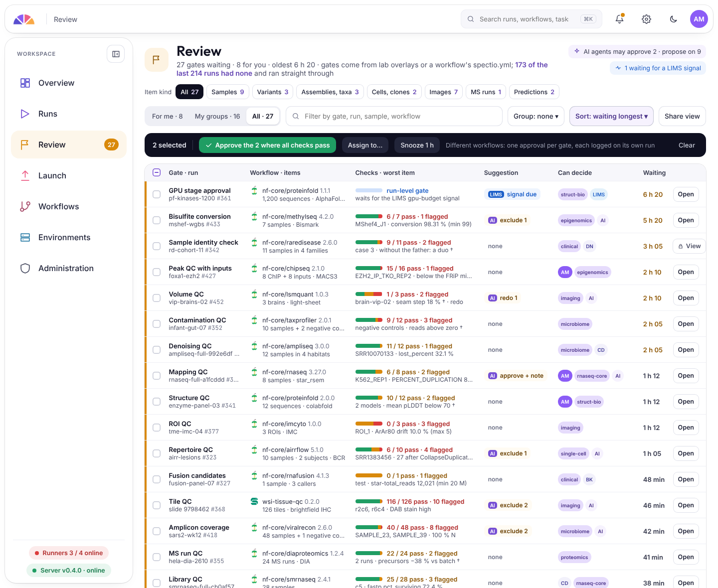Click the Runners 3 / 4 online status
The width and height of the screenshot is (718, 588).
[x=69, y=553]
